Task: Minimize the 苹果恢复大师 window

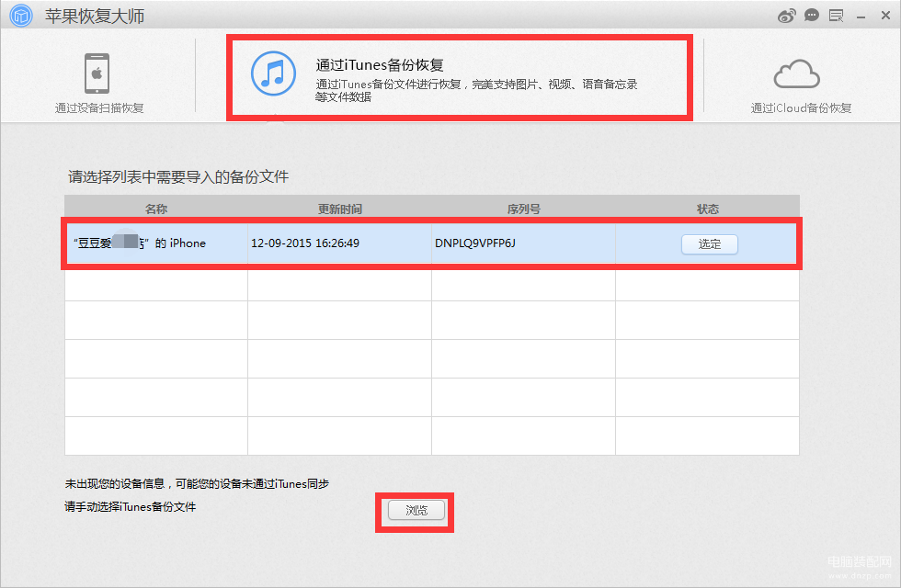Action: click(861, 17)
